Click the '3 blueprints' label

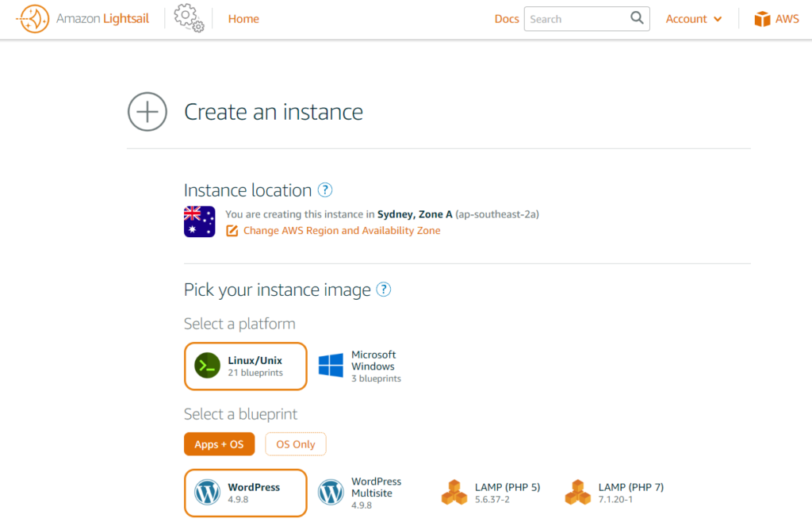[376, 378]
